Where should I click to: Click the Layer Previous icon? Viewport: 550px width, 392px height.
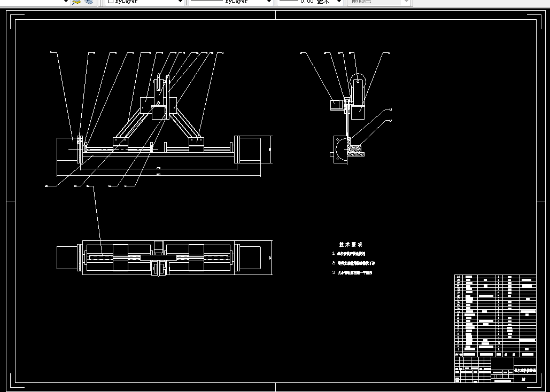(x=89, y=2)
